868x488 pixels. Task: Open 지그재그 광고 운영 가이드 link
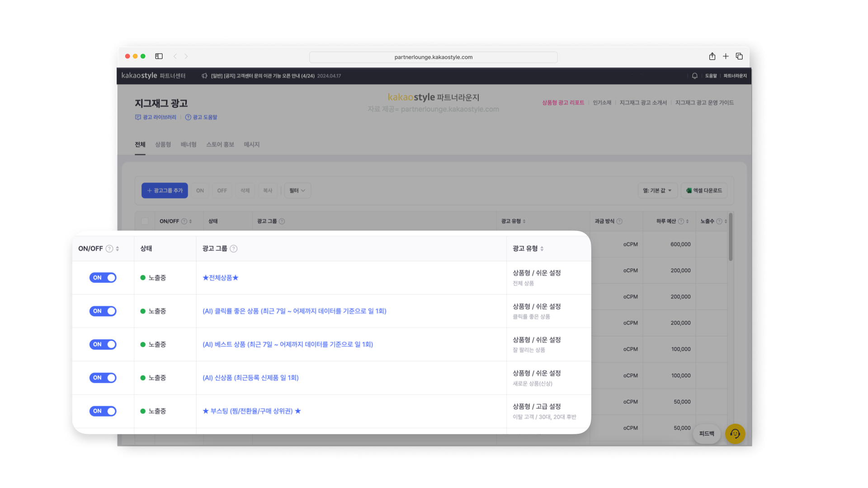705,103
